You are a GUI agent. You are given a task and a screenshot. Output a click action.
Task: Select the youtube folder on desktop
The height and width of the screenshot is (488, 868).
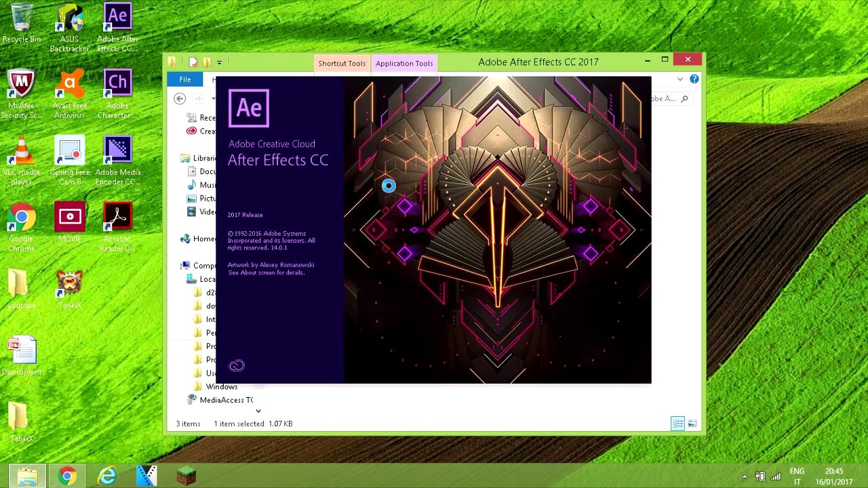tap(22, 289)
